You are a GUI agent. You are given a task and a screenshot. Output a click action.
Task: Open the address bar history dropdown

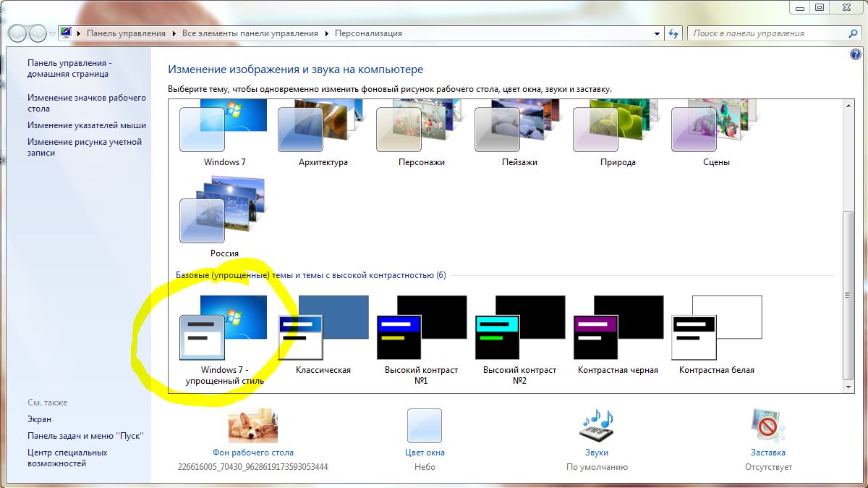click(657, 33)
